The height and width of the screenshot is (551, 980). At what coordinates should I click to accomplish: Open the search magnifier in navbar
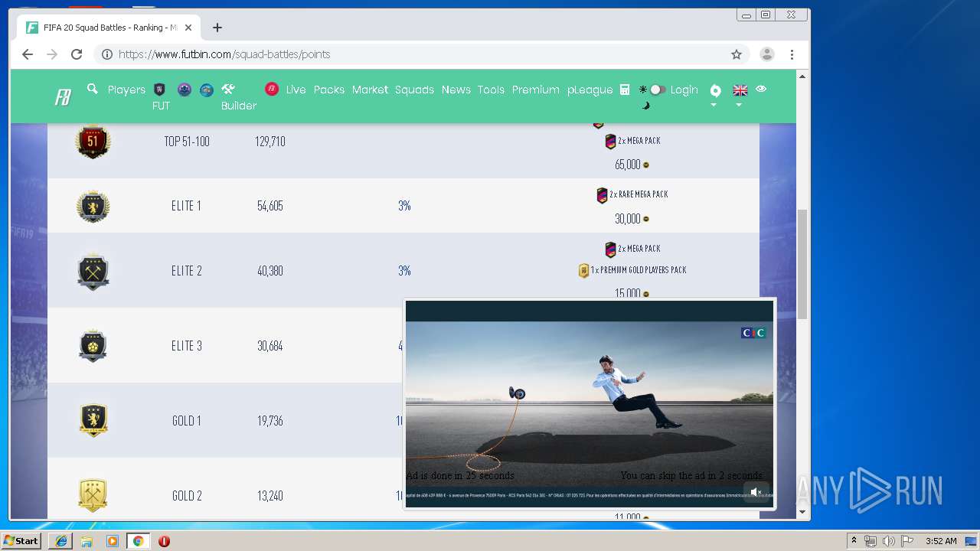(93, 89)
